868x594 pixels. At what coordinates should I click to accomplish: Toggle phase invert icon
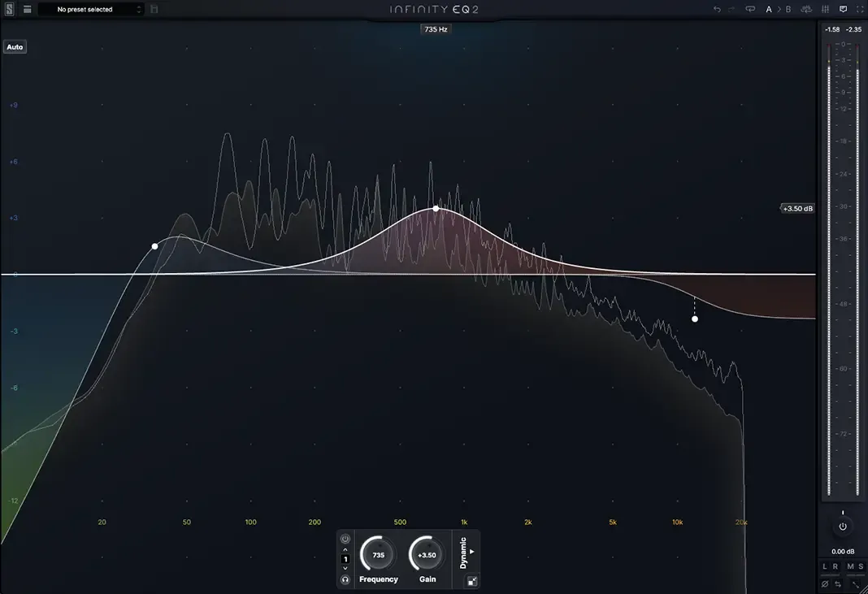825,584
